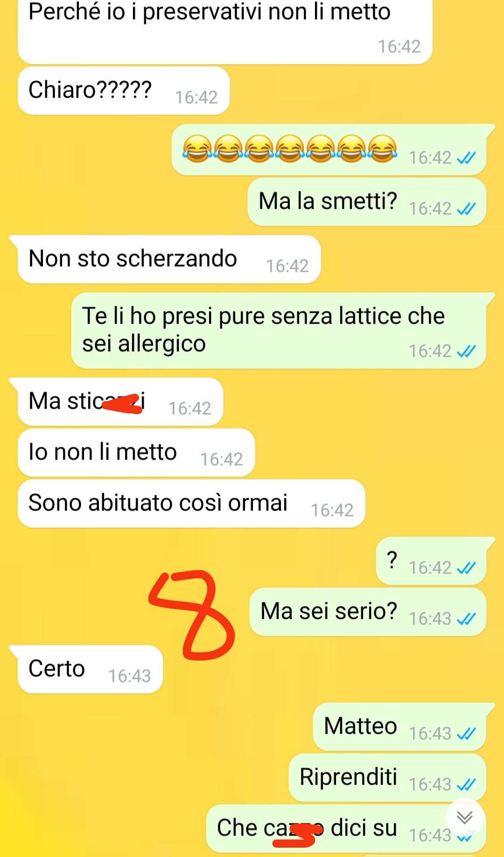
Task: Tap the scroll-to-bottom chevron button
Action: click(464, 817)
